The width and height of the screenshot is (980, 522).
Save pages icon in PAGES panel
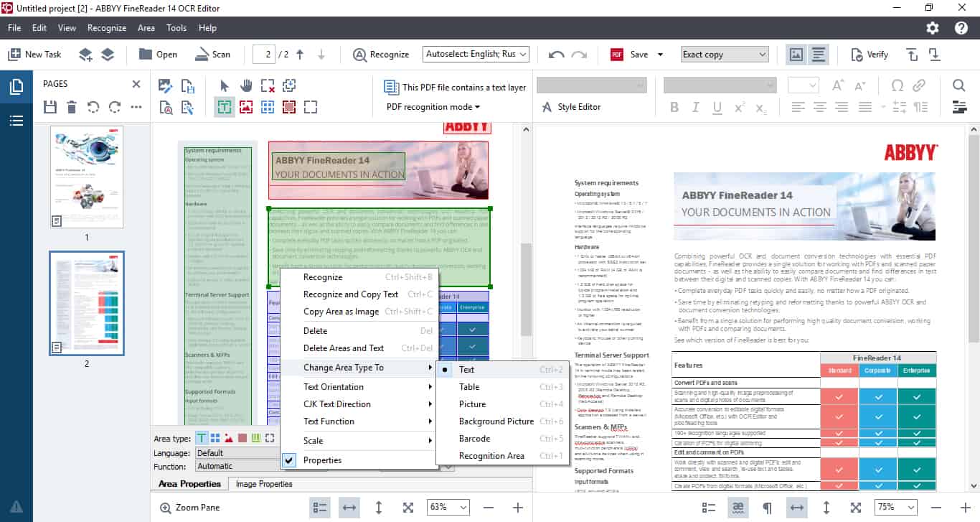(50, 107)
